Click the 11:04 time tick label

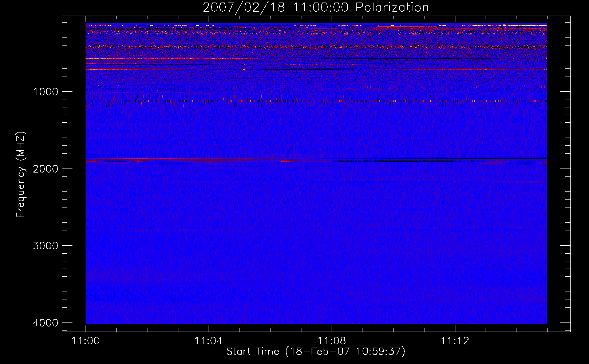coord(209,341)
